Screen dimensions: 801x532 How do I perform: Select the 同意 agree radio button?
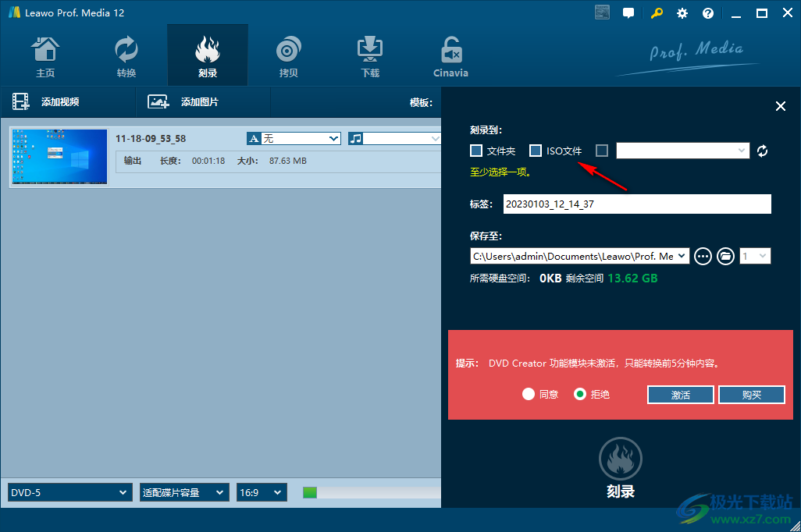(529, 394)
